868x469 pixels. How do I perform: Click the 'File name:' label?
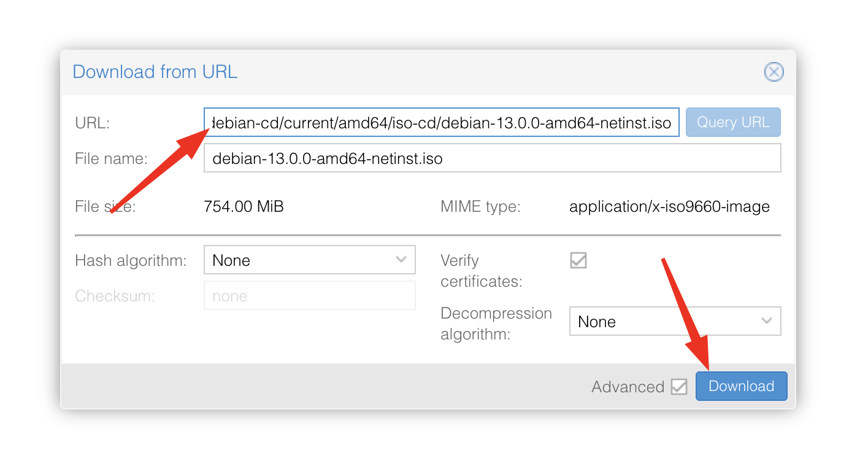(x=111, y=158)
